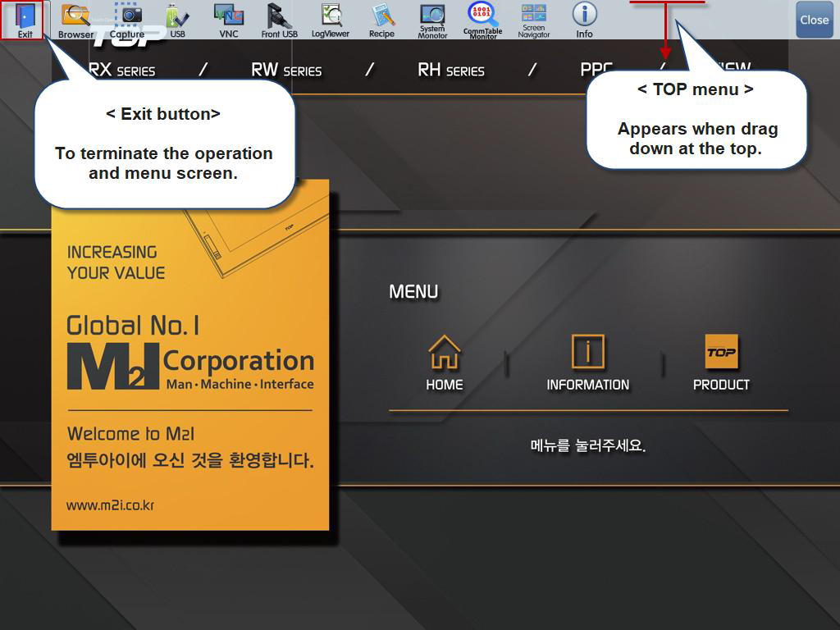Click the Exit door icon

pos(25,20)
